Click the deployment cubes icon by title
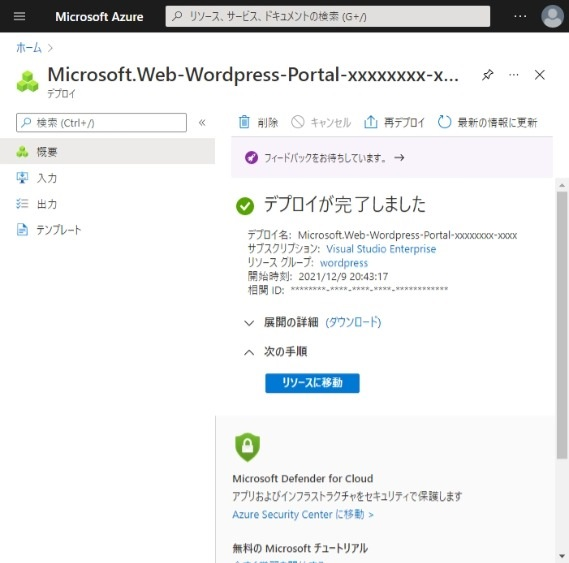The image size is (569, 563). pos(27,81)
